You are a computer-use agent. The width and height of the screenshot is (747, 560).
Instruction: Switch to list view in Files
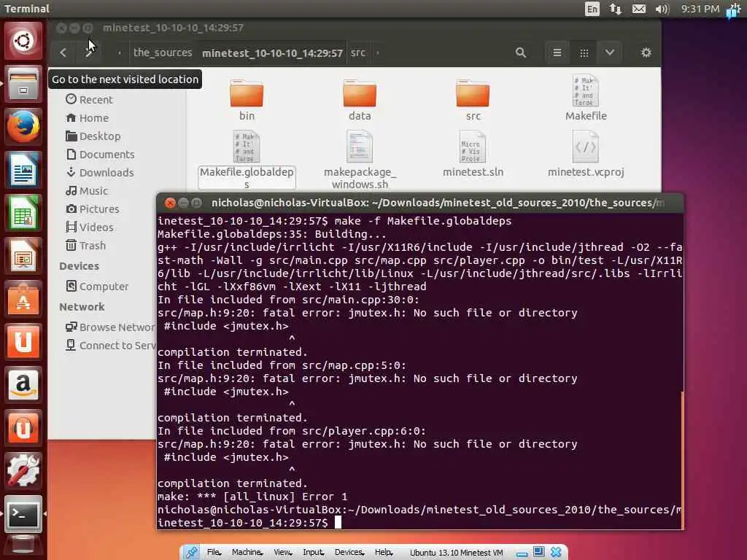pos(557,52)
